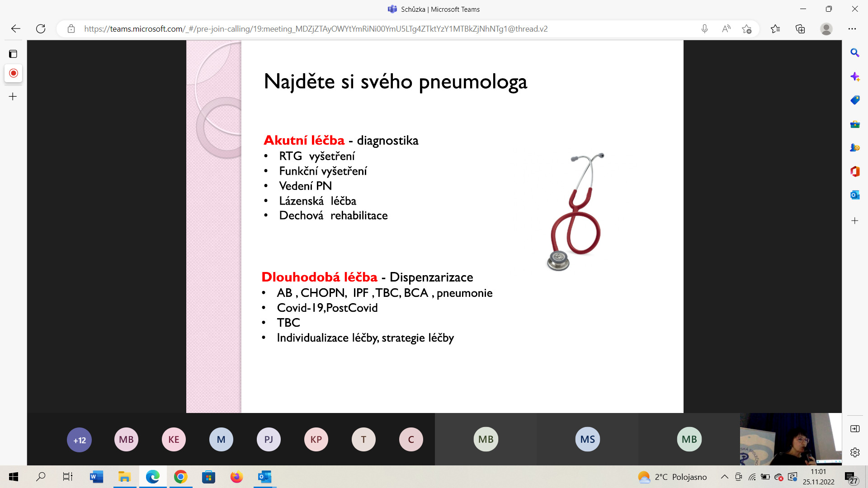This screenshot has height=488, width=868.
Task: Select participant KE avatar
Action: 174,439
